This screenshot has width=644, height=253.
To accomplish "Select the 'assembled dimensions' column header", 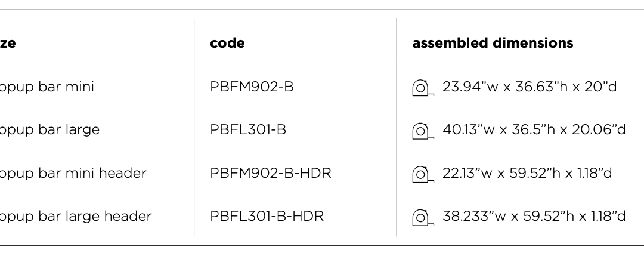I will point(493,43).
